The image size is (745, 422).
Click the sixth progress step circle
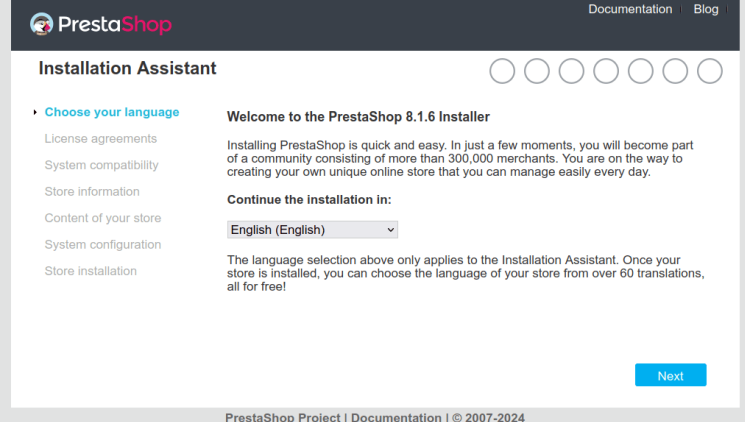tap(675, 71)
